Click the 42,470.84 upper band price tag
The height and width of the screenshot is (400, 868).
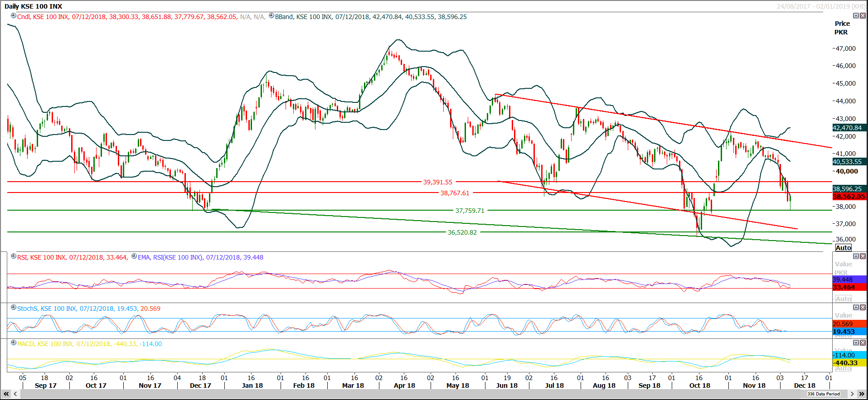point(850,128)
